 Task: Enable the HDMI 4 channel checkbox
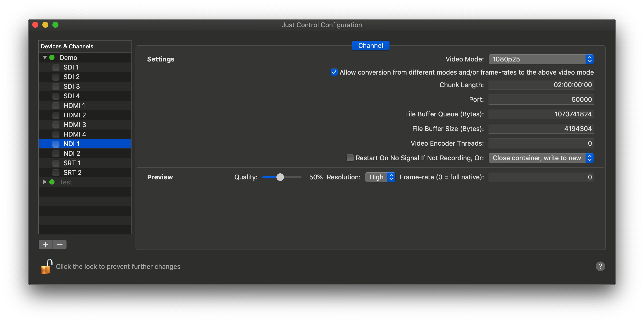(56, 134)
